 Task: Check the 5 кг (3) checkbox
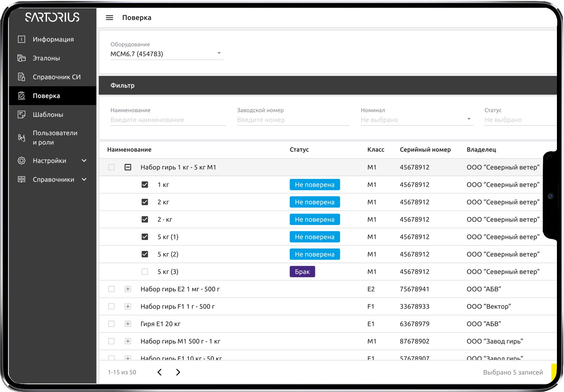coord(145,272)
